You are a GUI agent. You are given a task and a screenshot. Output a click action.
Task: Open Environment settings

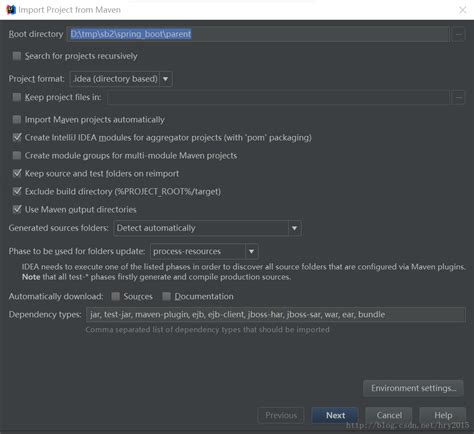click(x=413, y=388)
